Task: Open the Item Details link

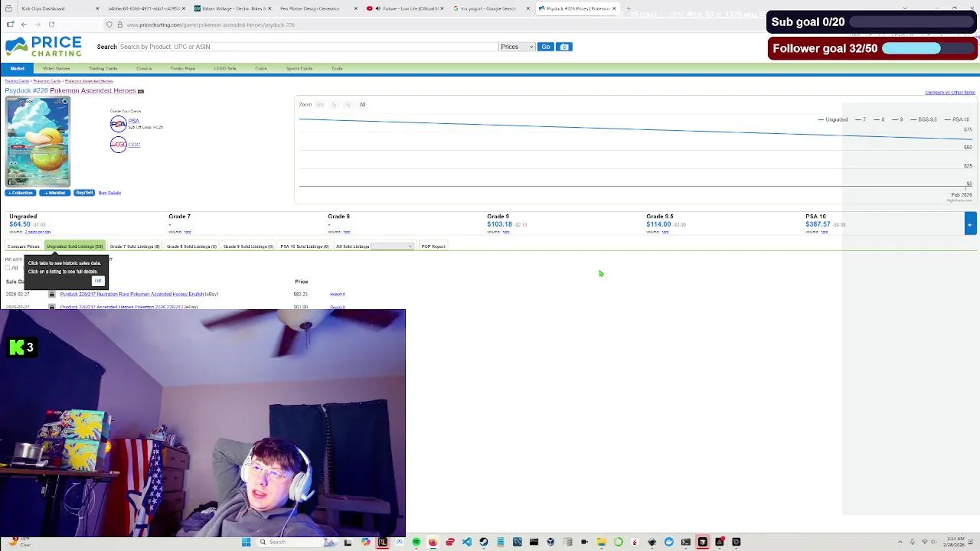Action: (x=109, y=193)
